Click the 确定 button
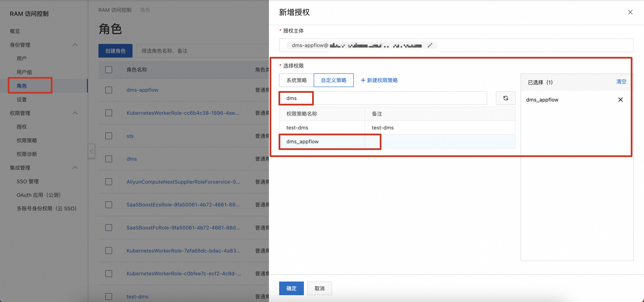The image size is (644, 302). pos(291,288)
